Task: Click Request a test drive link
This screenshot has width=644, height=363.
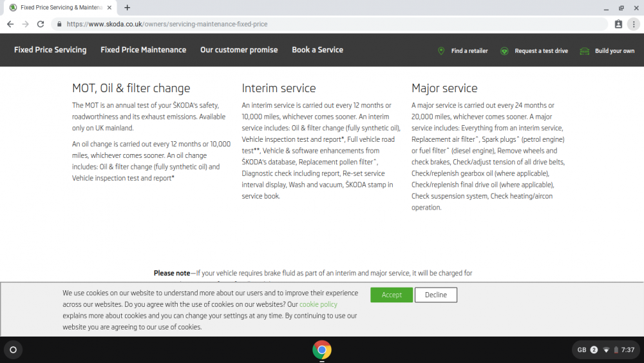Action: (x=542, y=51)
